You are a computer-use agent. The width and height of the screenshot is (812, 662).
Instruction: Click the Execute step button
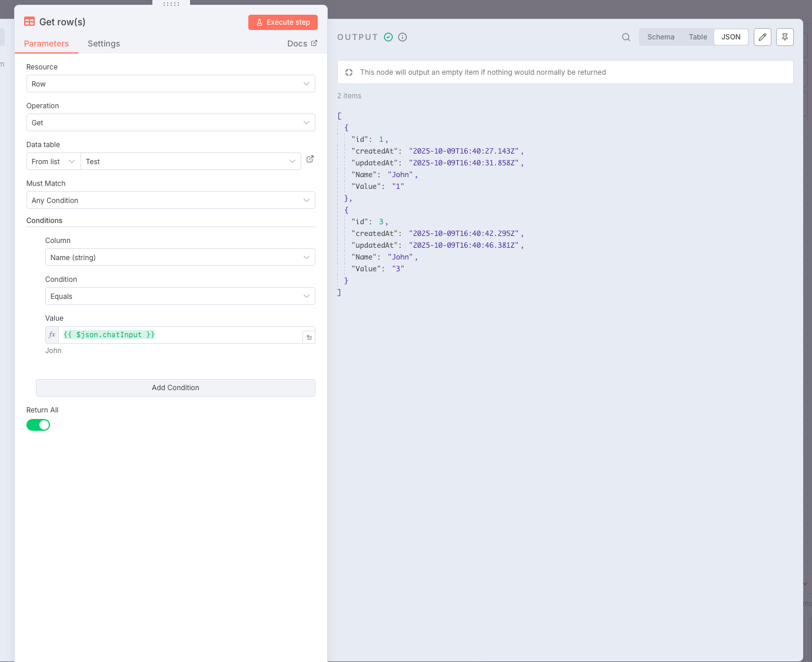click(x=283, y=22)
